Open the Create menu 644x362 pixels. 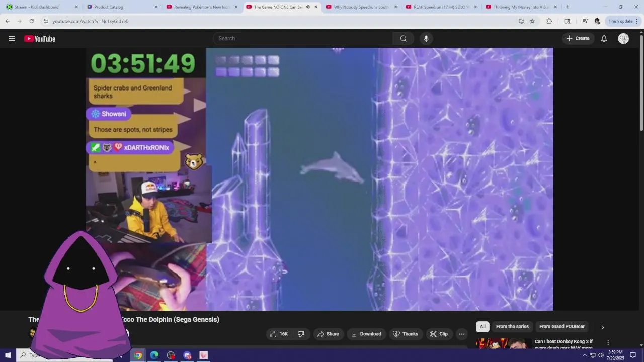click(578, 39)
